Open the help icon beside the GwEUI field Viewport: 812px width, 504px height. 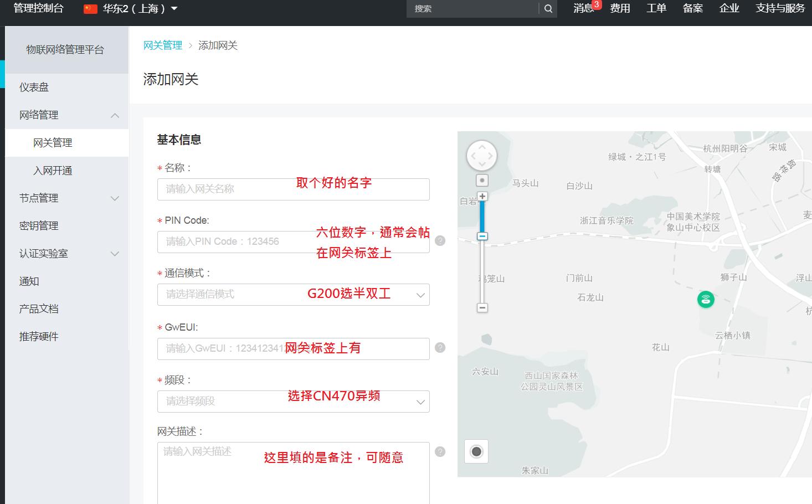coord(440,348)
